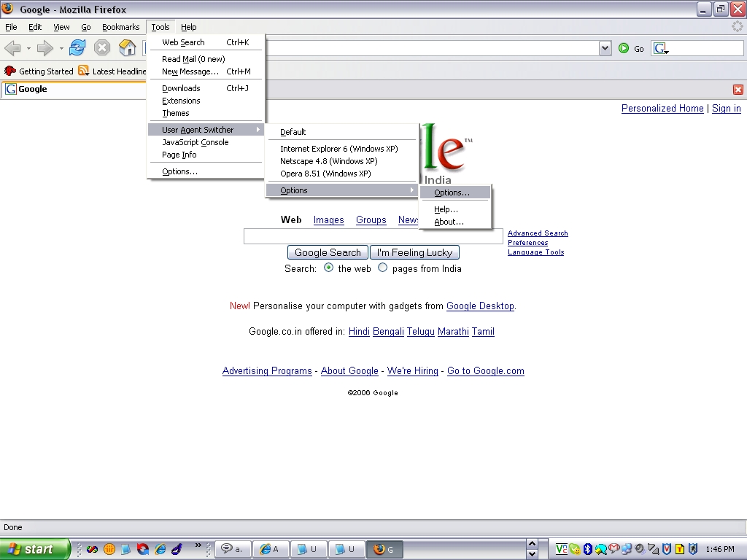Open the Internet Explorer taskbar button A
This screenshot has width=747, height=560.
(270, 549)
